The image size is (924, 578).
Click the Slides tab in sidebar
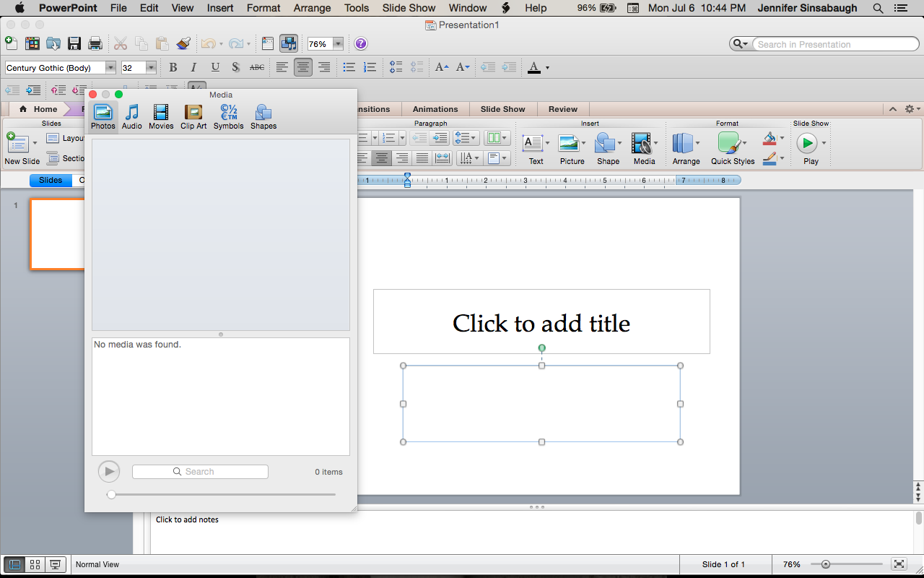(51, 180)
